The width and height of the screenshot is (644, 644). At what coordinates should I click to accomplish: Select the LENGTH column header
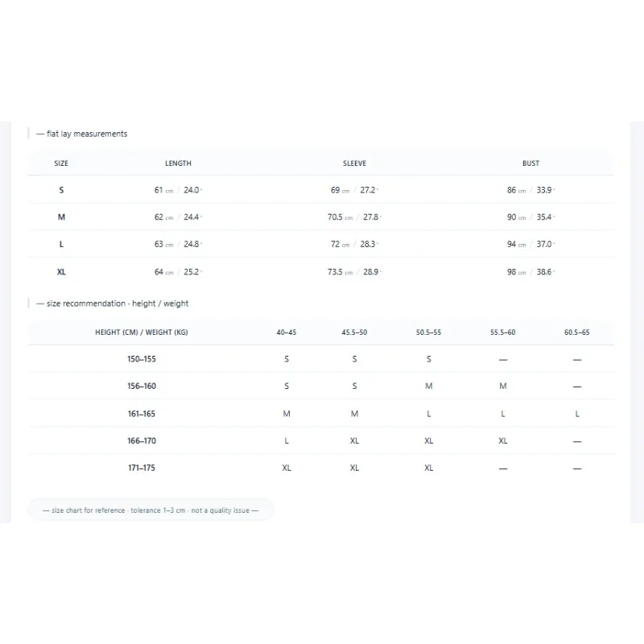(x=178, y=163)
